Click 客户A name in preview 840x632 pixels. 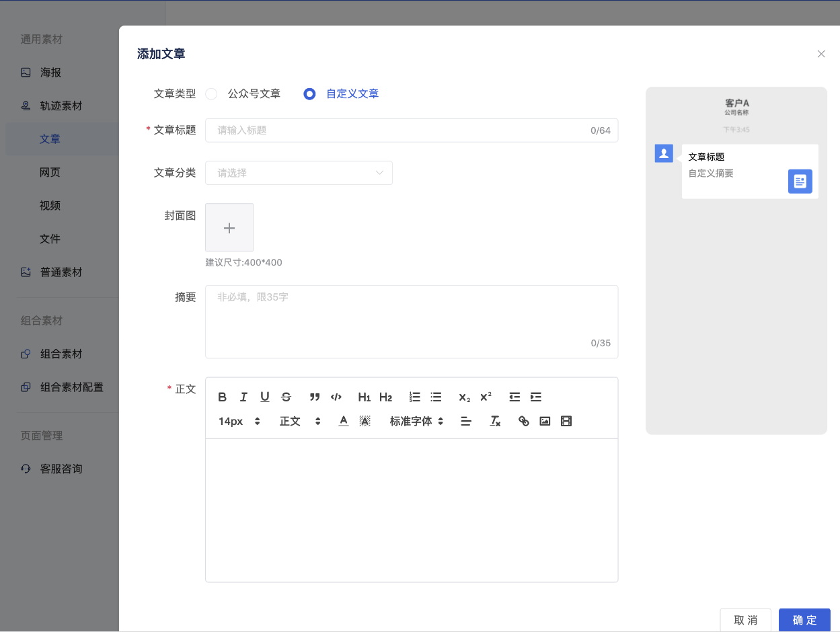pyautogui.click(x=737, y=103)
